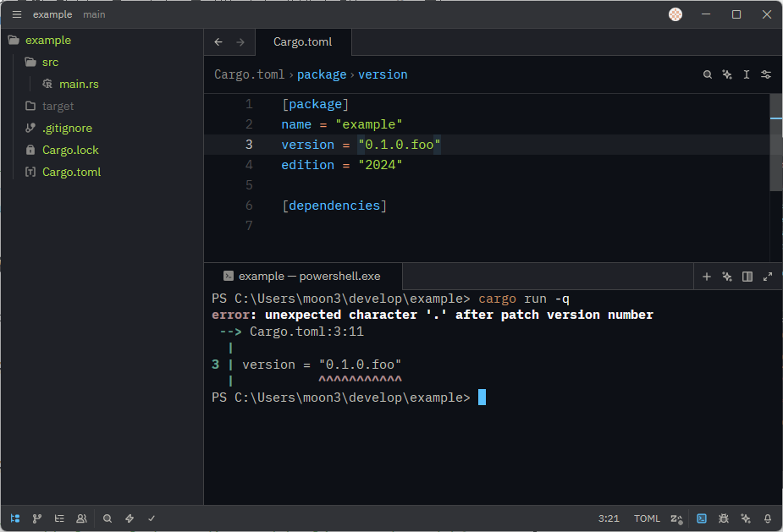Select Cargo.toml in the project panel
Screen dimensions: 783x532
point(71,172)
